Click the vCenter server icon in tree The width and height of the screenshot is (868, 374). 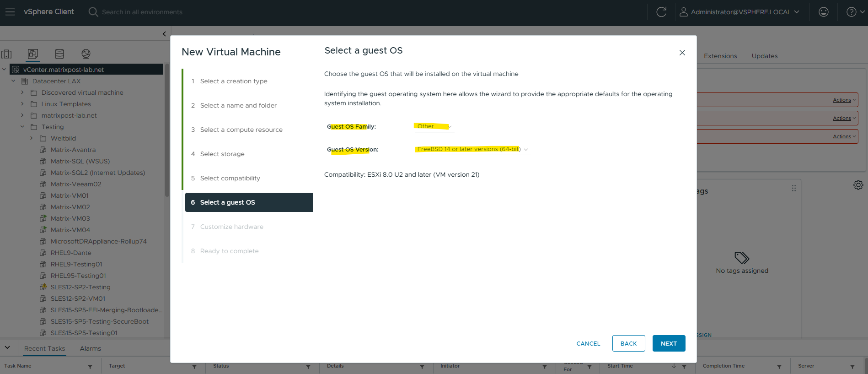click(16, 70)
